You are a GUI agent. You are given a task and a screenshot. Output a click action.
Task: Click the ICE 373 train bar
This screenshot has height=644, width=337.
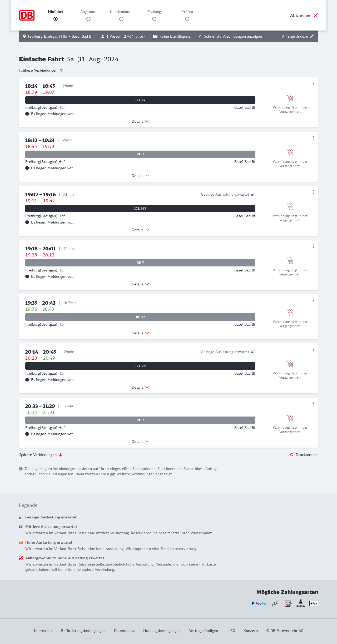(x=140, y=209)
